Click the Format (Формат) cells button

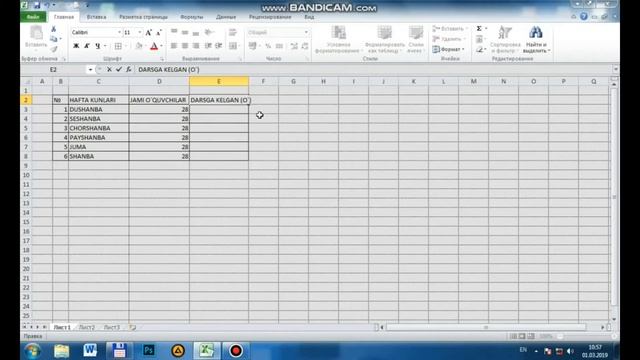point(448,49)
